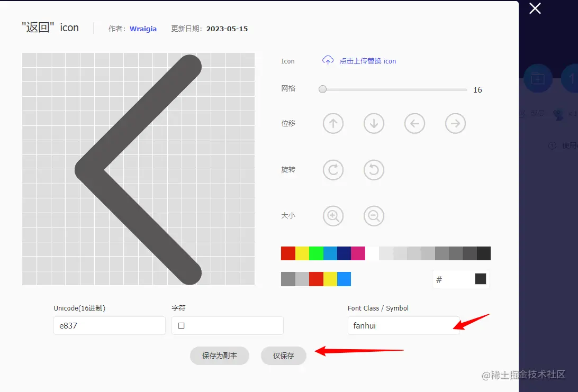Click the back arrow icon preview canvas

click(x=138, y=169)
